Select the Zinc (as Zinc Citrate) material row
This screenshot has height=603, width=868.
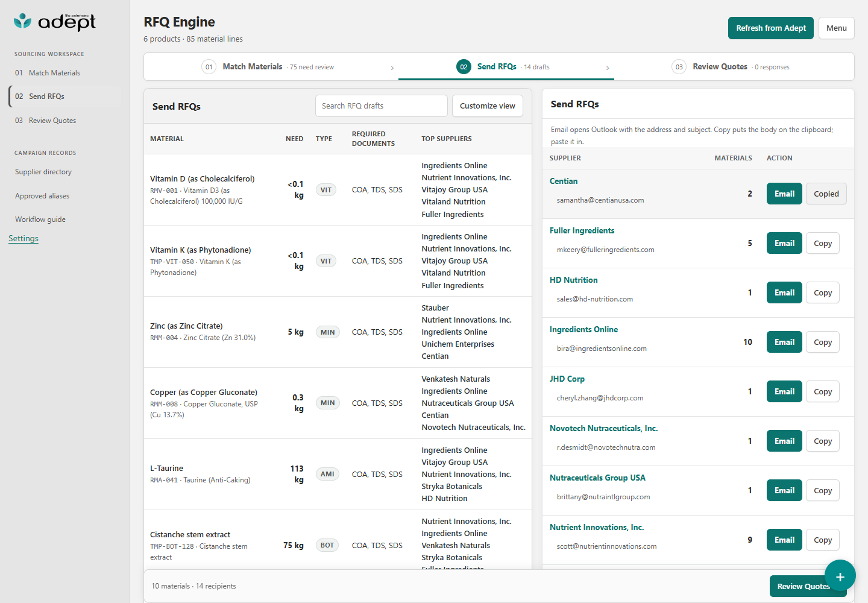pos(338,332)
